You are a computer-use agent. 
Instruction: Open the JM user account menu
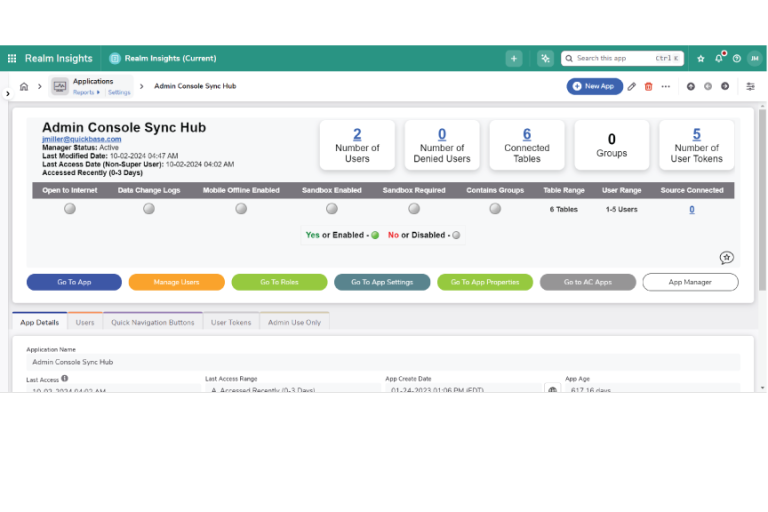pyautogui.click(x=754, y=59)
